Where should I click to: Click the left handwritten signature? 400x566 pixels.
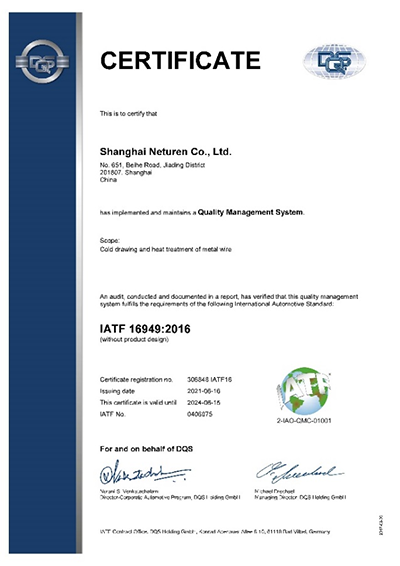pyautogui.click(x=145, y=473)
